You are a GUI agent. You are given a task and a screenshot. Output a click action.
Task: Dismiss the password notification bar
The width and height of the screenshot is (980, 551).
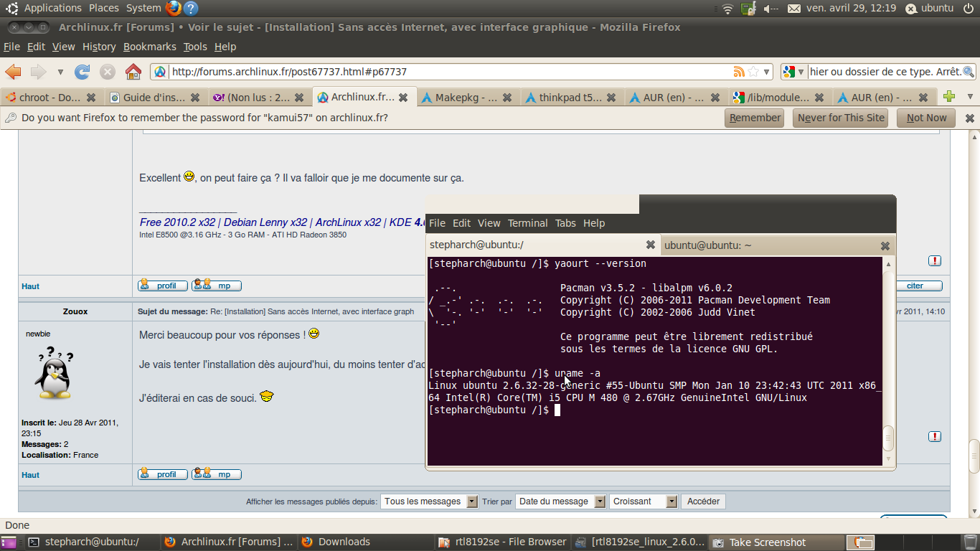coord(970,118)
